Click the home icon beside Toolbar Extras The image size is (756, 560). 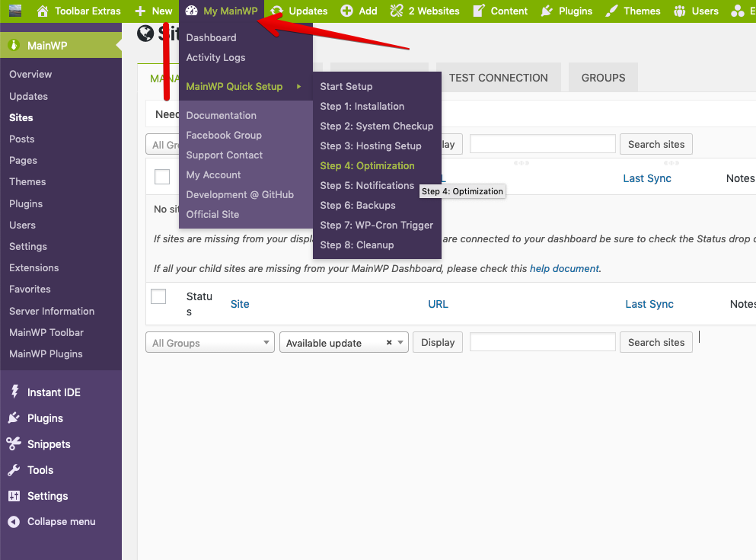(x=43, y=11)
